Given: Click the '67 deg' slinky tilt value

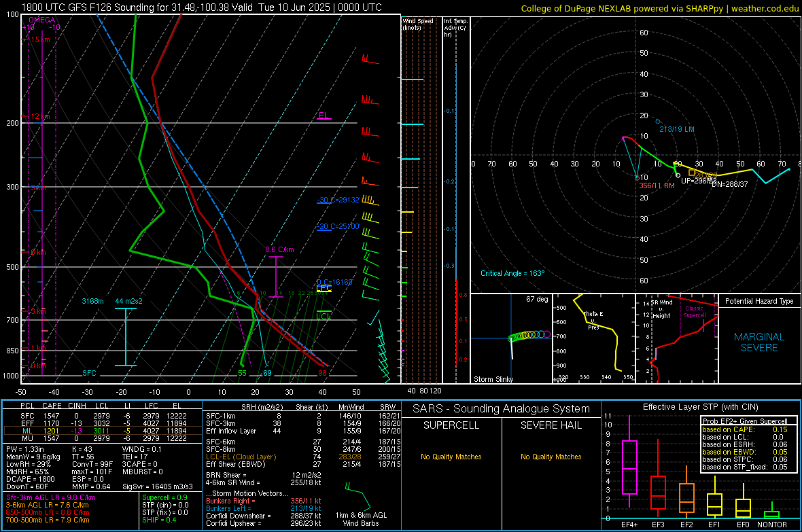Looking at the screenshot, I should [537, 299].
